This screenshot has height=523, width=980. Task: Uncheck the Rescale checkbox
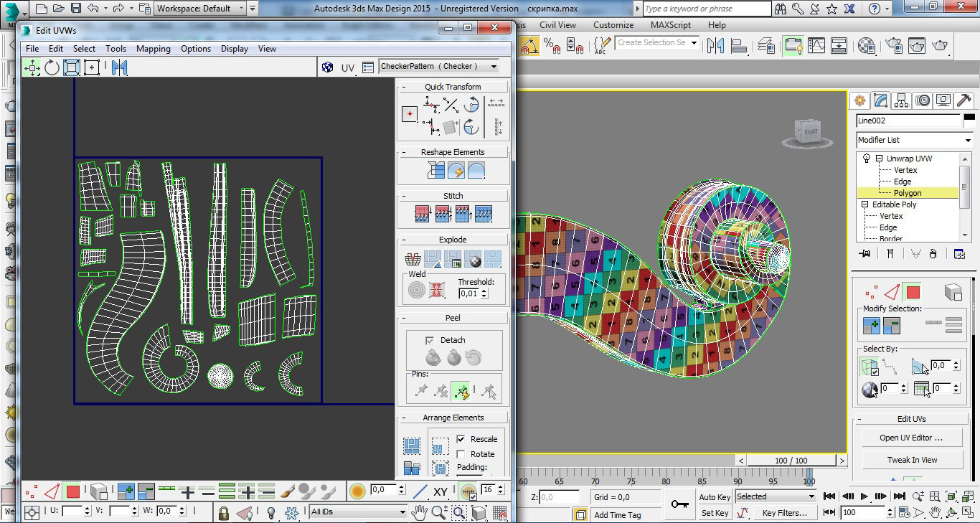(x=461, y=439)
